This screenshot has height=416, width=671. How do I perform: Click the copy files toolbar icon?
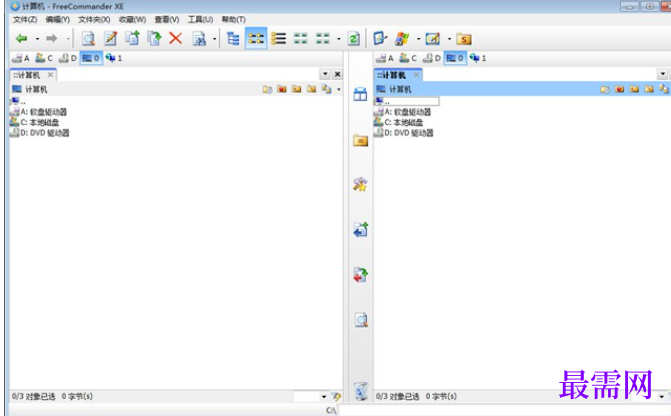pyautogui.click(x=132, y=39)
